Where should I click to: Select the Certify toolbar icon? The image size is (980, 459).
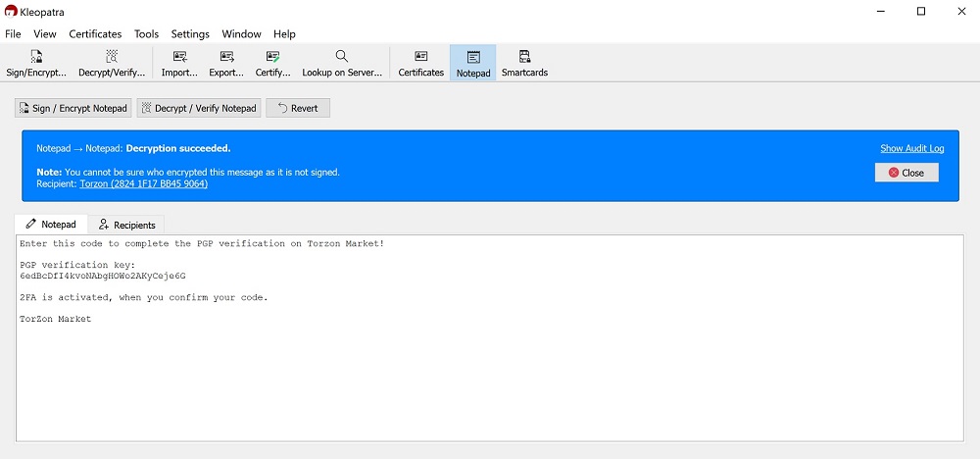coord(272,63)
